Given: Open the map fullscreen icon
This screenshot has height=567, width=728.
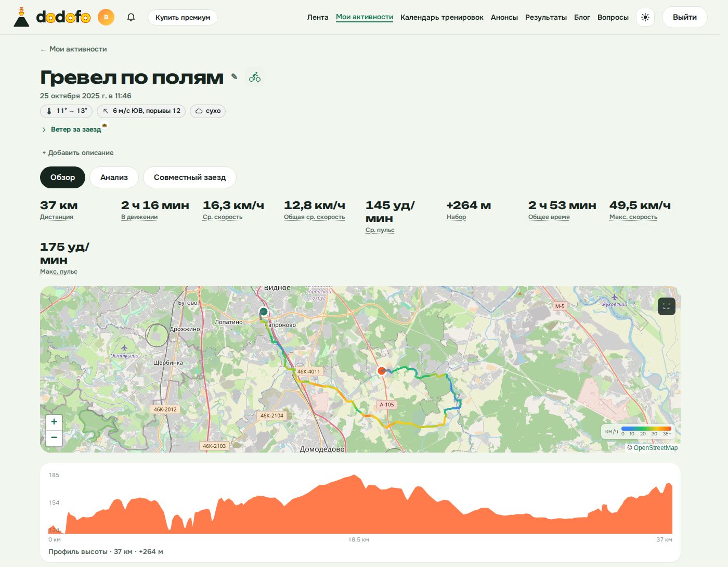Looking at the screenshot, I should (667, 306).
